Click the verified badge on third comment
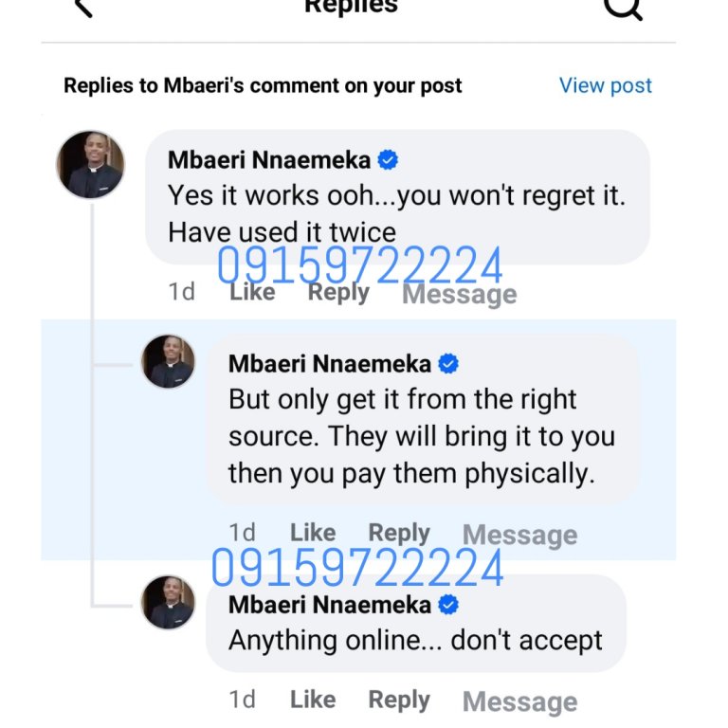Image resolution: width=728 pixels, height=728 pixels. click(x=448, y=605)
